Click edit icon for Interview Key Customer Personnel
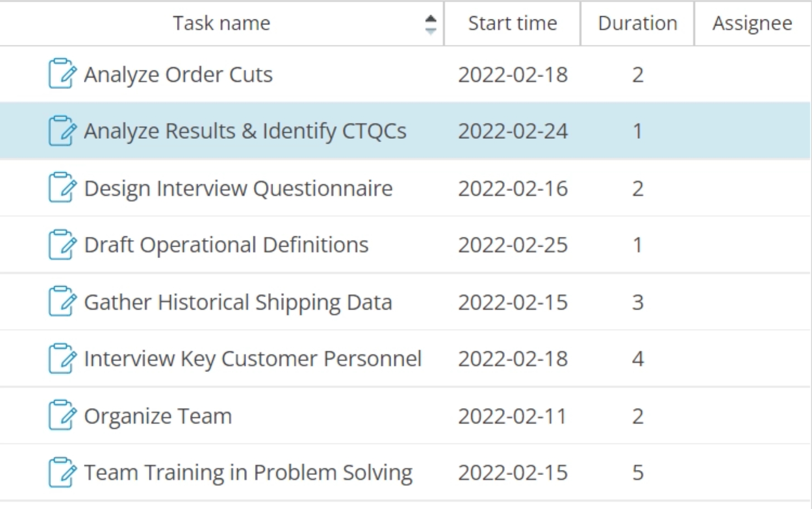812x509 pixels. [62, 358]
